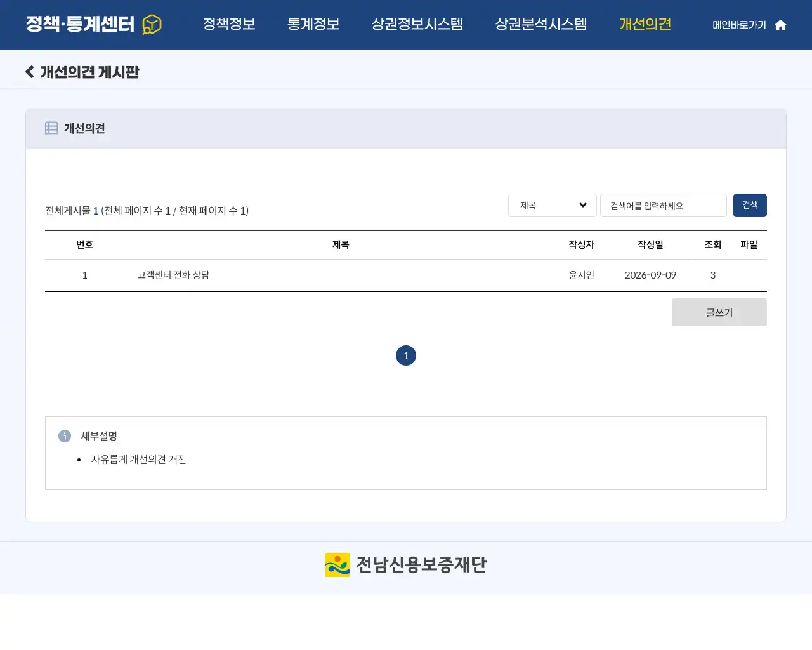
Task: Click the 검색 search button
Action: click(x=750, y=205)
